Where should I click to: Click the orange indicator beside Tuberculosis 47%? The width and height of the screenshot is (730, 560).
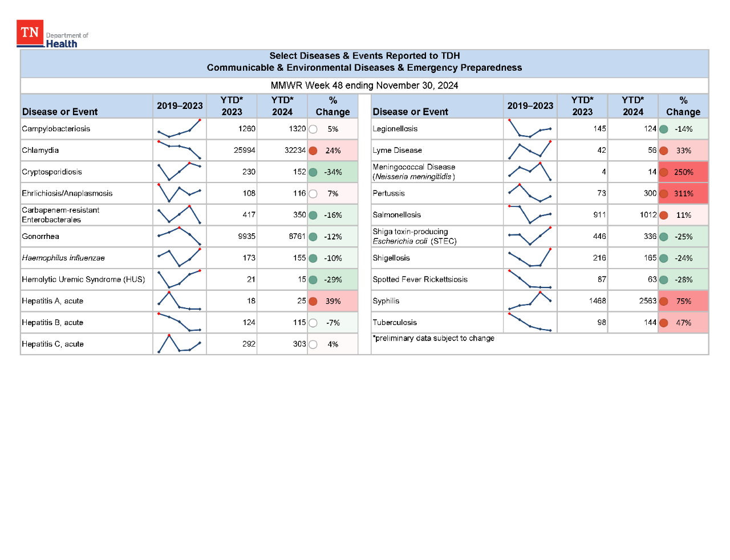(663, 322)
